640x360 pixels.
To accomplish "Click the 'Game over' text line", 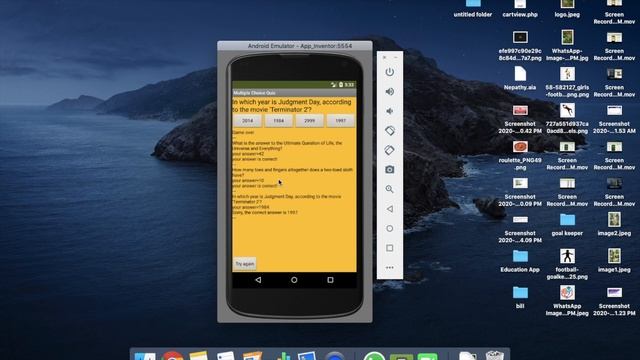I will click(243, 133).
